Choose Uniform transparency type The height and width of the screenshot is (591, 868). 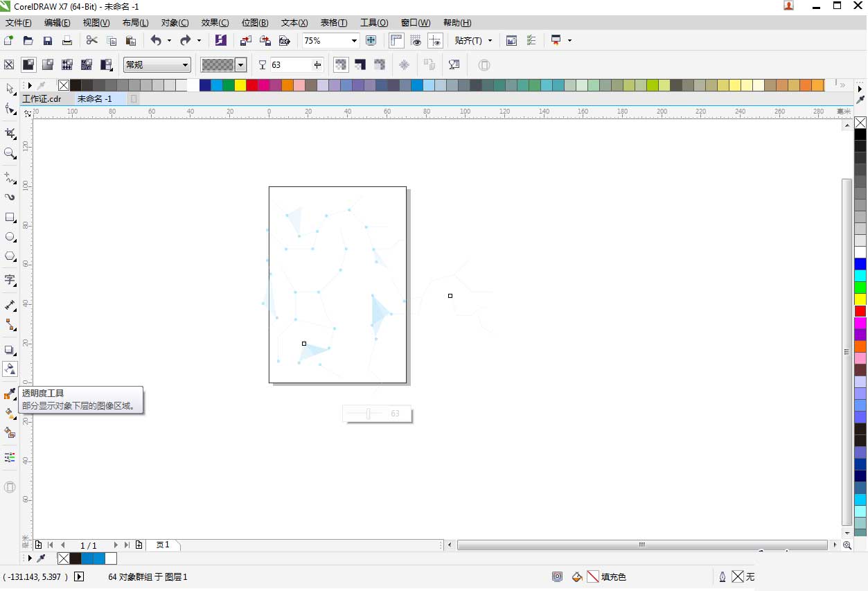pyautogui.click(x=28, y=64)
